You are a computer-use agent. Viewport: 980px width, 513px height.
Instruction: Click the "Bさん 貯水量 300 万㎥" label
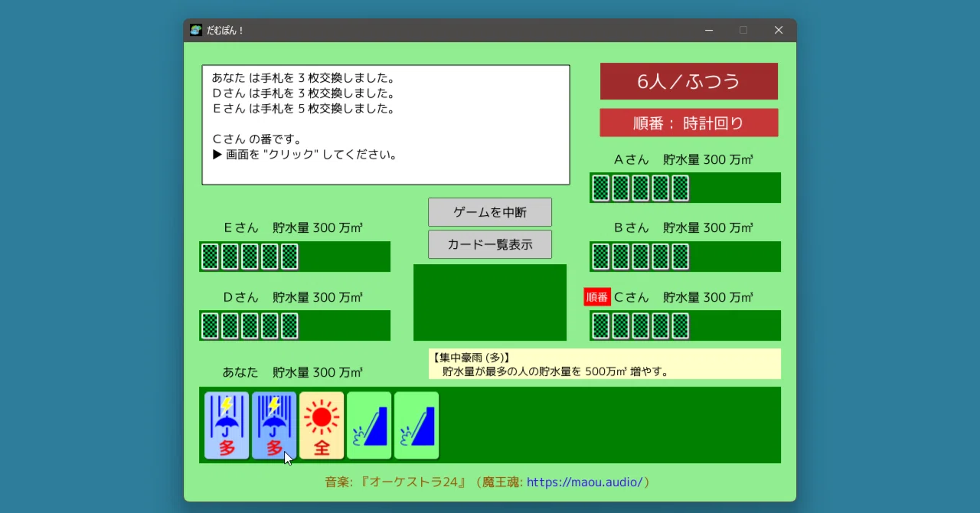pyautogui.click(x=684, y=227)
